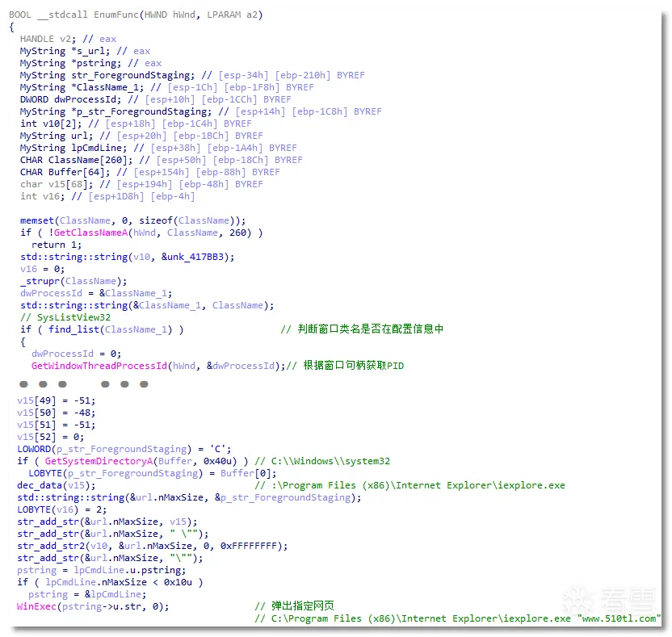Select the comment '根据窗口句柄获取PID'

(354, 366)
